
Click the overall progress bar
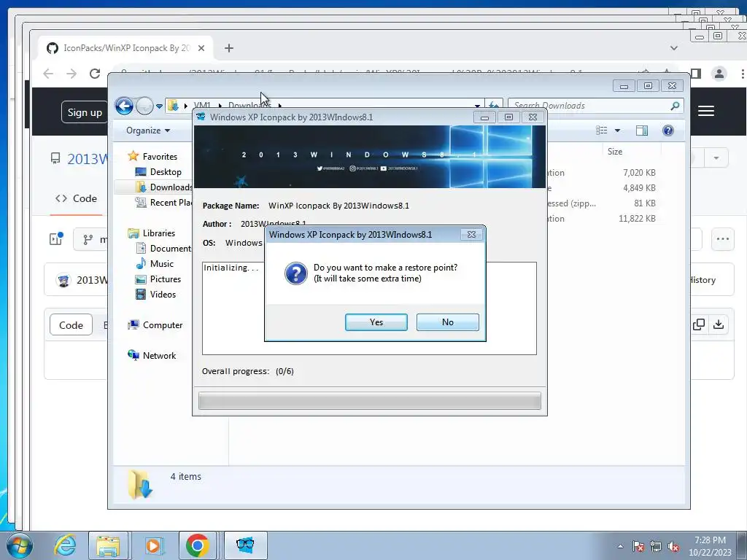370,400
